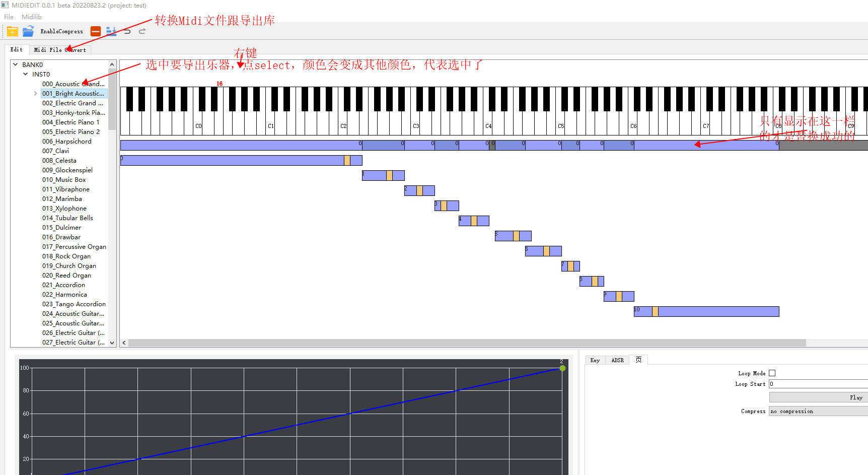Enable the Loop Mode checkbox
Image resolution: width=868 pixels, height=475 pixels.
tap(772, 373)
